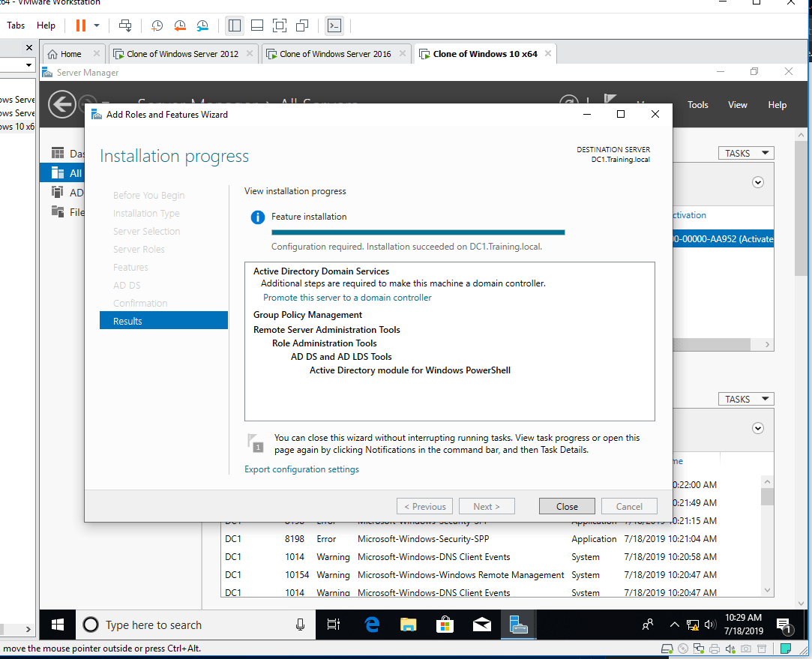This screenshot has height=659, width=812.
Task: Enter full screen mode icon
Action: 280,25
